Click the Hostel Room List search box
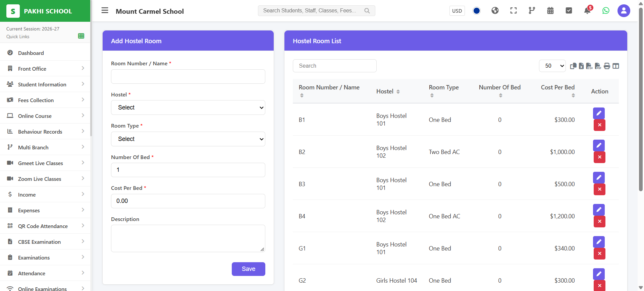644x291 pixels. tap(335, 66)
